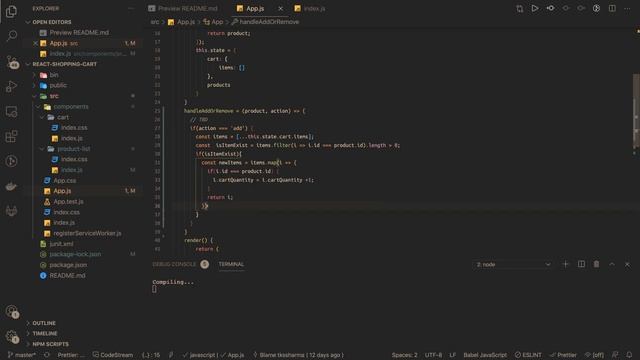Click LF end-of-line setting

point(453,355)
